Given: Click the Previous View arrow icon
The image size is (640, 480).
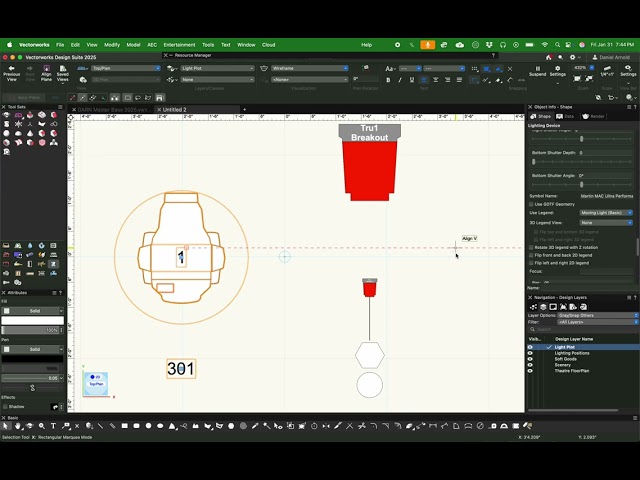Looking at the screenshot, I should click(11, 68).
